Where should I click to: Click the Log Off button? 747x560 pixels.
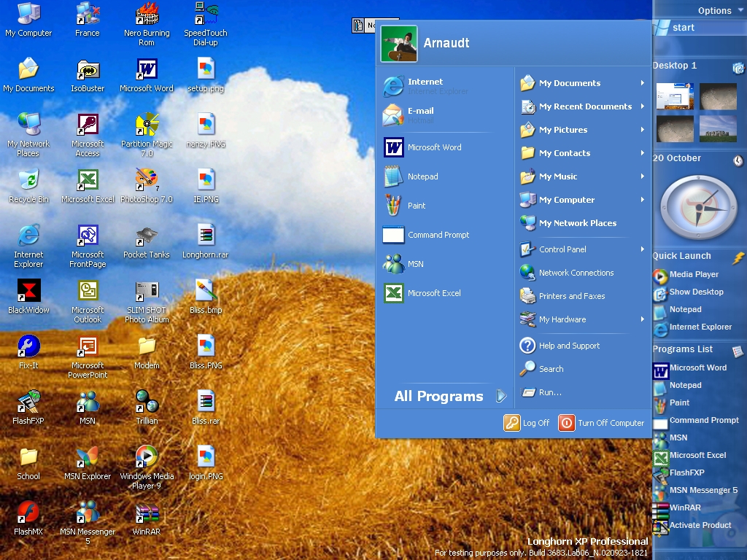click(527, 423)
